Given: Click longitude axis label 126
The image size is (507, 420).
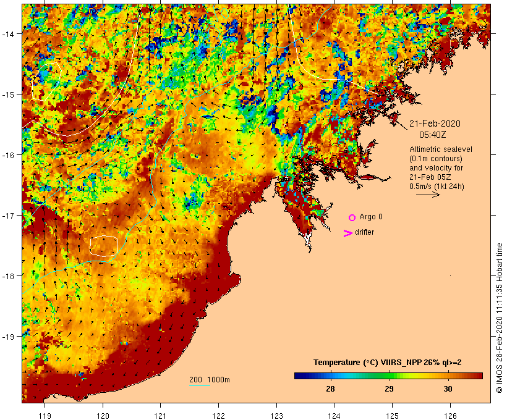Looking at the screenshot, I should tap(450, 416).
